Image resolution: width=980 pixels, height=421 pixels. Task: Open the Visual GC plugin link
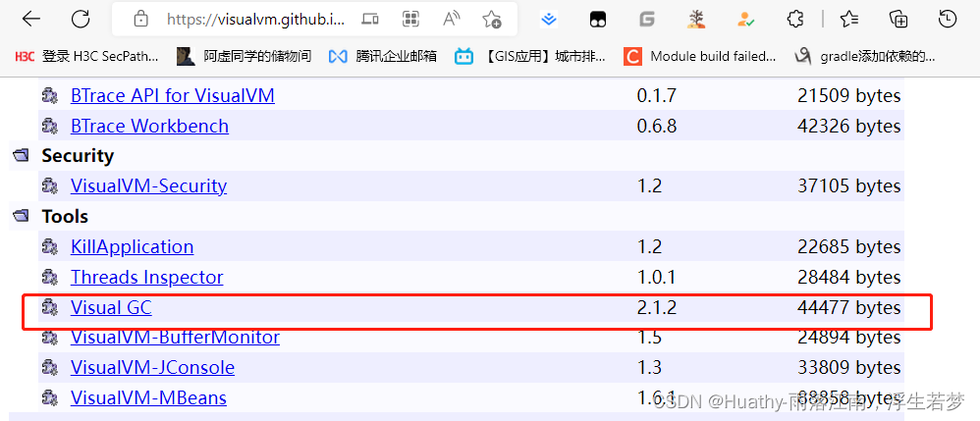click(111, 307)
